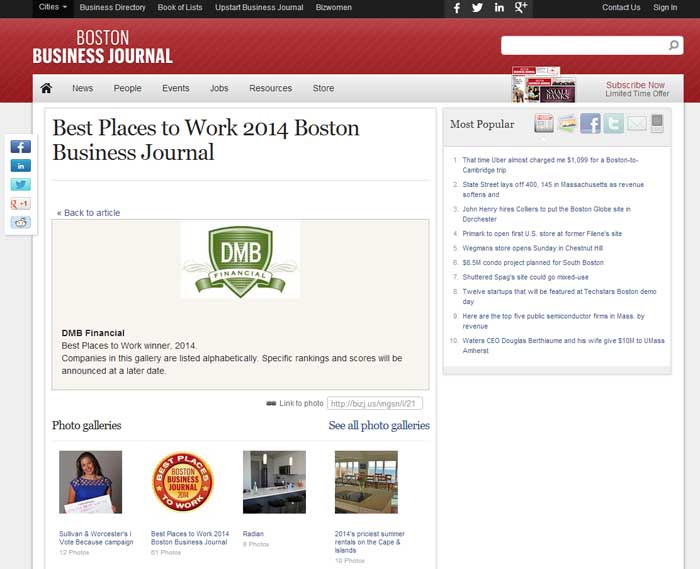Image resolution: width=700 pixels, height=569 pixels.
Task: Click Sullivan & Worcester's I Vote Because campaign link
Action: pyautogui.click(x=96, y=538)
